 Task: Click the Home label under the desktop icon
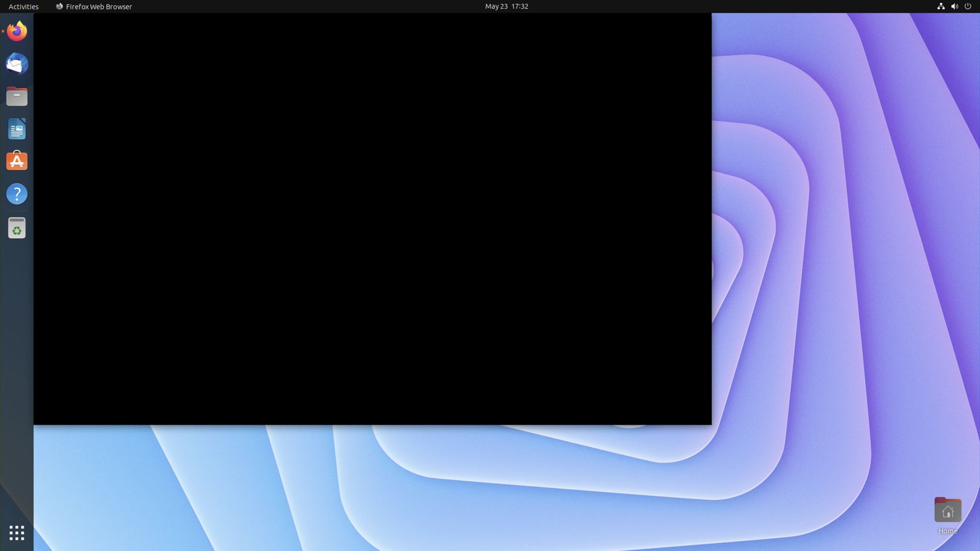point(948,531)
